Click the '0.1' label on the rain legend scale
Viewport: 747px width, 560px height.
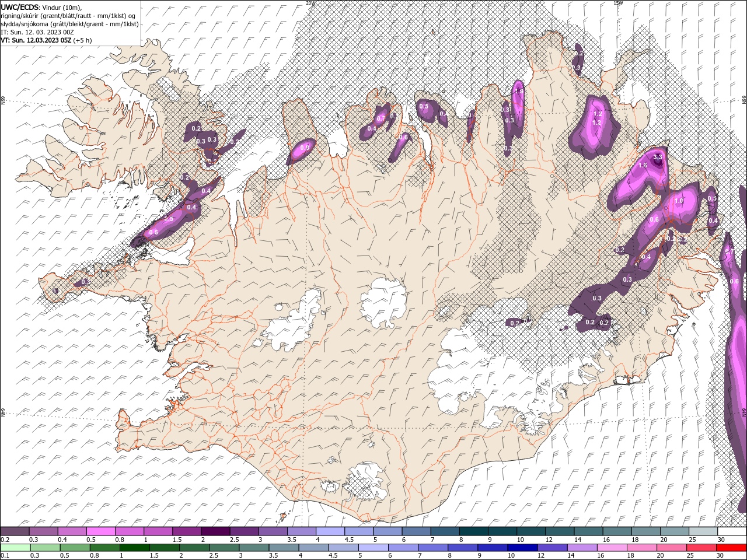(x=5, y=555)
